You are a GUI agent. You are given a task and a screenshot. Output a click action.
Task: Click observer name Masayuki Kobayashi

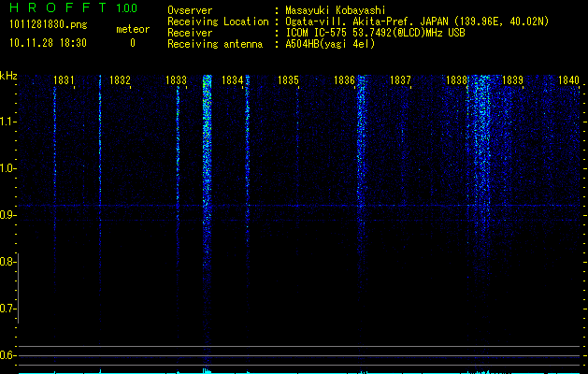click(336, 10)
